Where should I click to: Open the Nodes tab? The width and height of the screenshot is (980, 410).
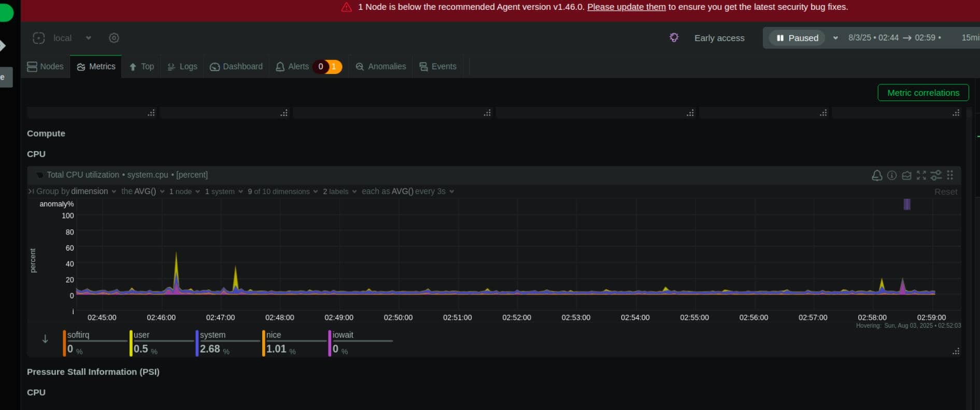click(x=45, y=67)
